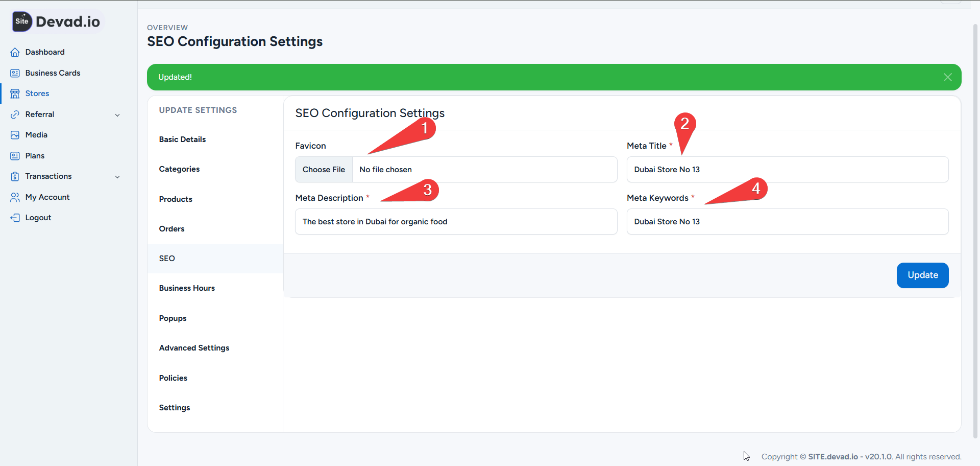The width and height of the screenshot is (980, 466).
Task: Dismiss the Updated! notification banner
Action: click(948, 77)
